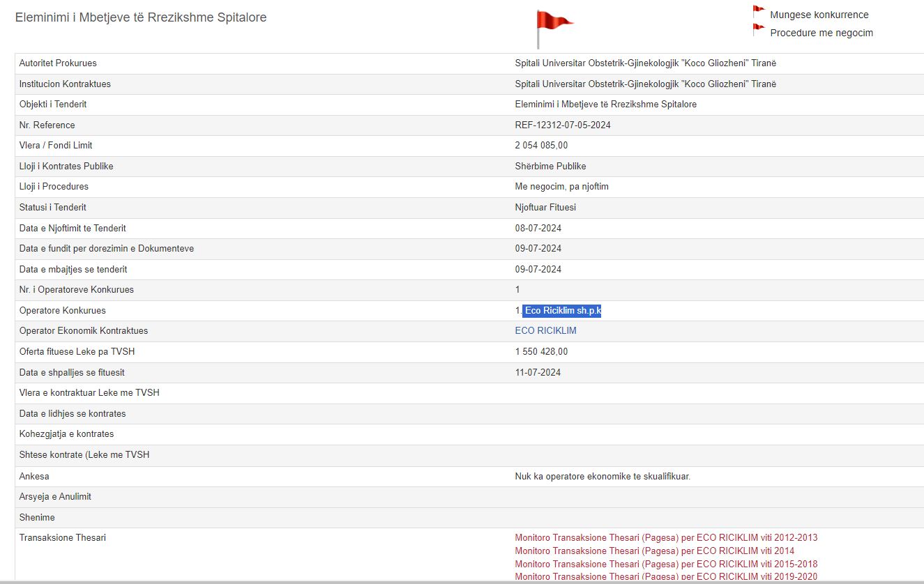
Task: Click the Njoftuar Fituesi tender status value
Action: tap(545, 208)
